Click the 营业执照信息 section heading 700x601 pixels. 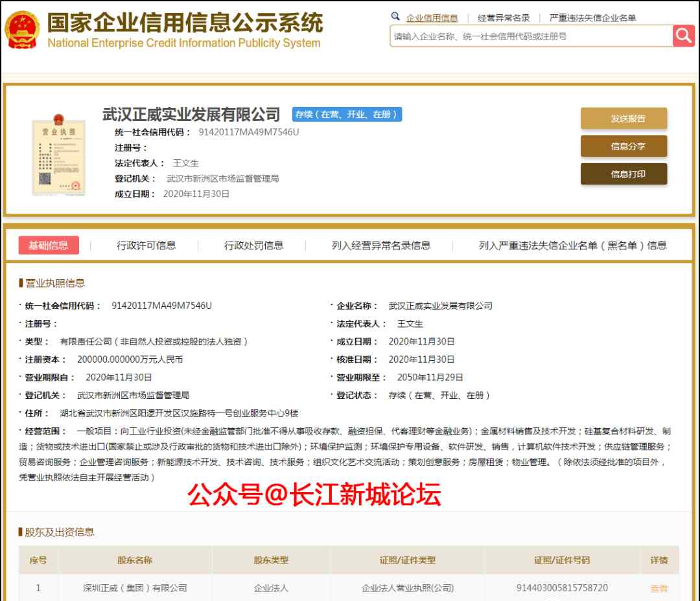[54, 283]
